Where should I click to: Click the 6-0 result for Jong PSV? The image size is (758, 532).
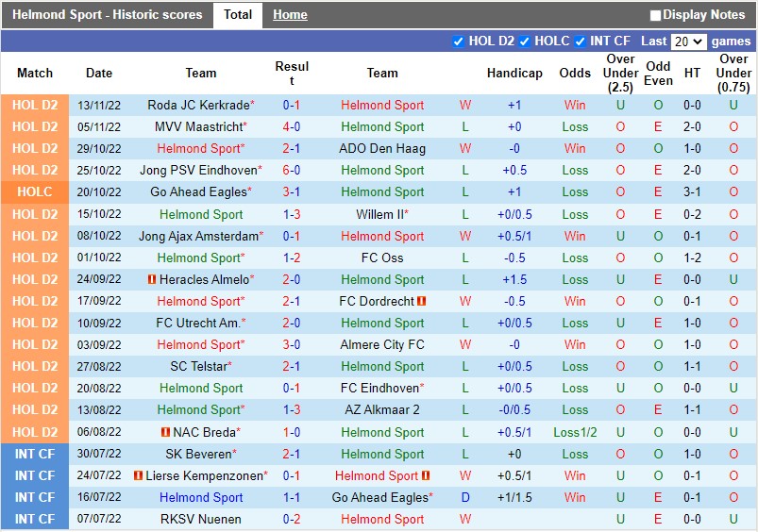[x=292, y=170]
